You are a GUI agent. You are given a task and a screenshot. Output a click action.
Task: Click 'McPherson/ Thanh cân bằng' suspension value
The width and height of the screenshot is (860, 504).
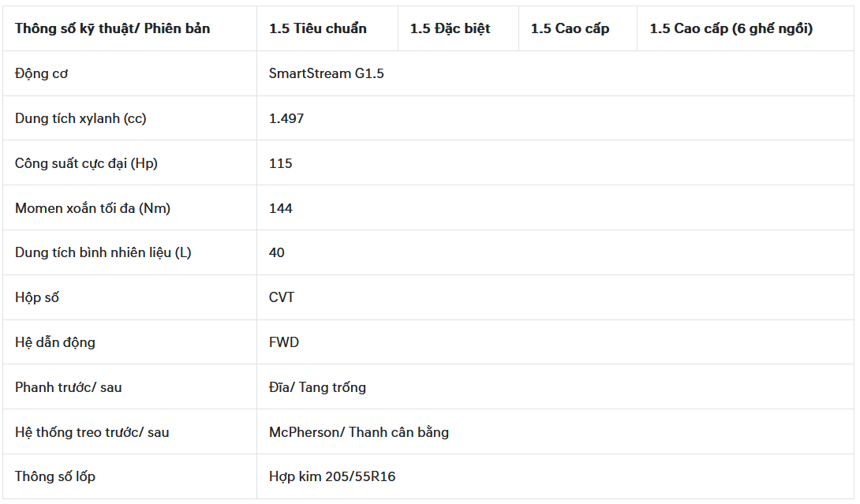359,433
